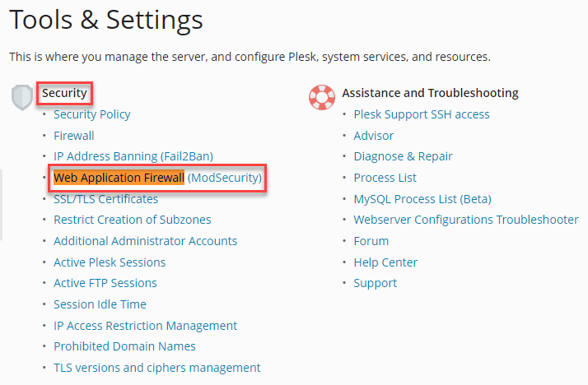588x385 pixels.
Task: Open the Firewall settings link
Action: coord(74,136)
